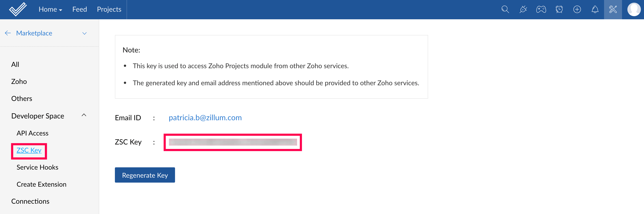The image size is (644, 214).
Task: Open the search magnifier icon
Action: click(505, 9)
